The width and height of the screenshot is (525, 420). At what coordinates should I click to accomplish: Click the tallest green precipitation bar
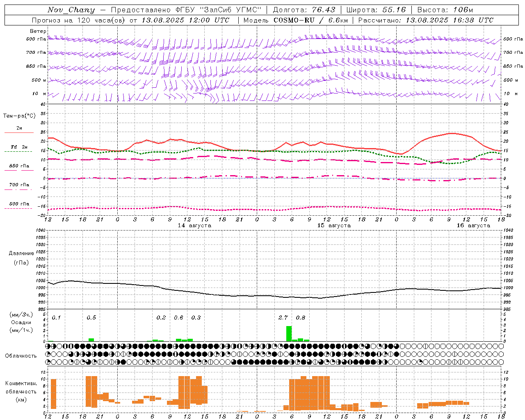tap(289, 333)
